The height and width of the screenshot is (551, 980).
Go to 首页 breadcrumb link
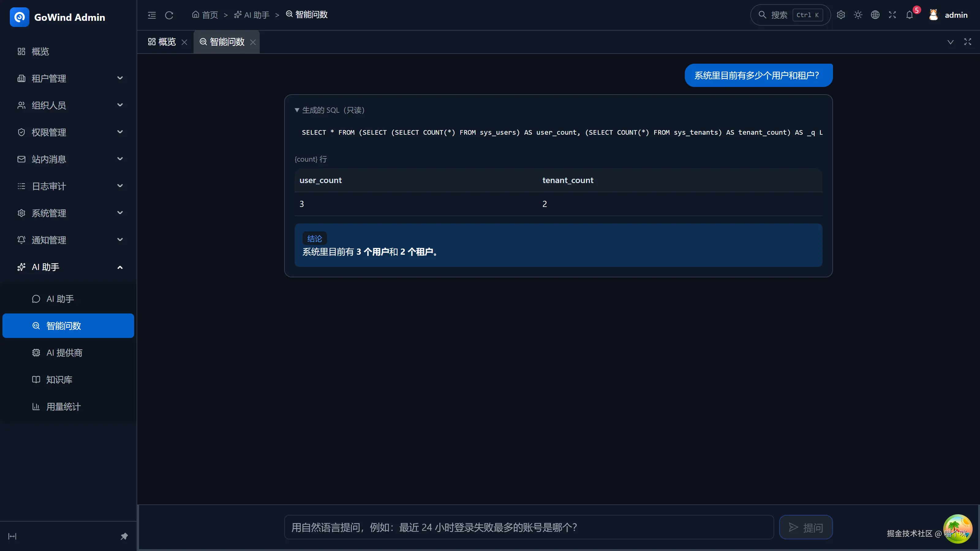click(x=205, y=15)
